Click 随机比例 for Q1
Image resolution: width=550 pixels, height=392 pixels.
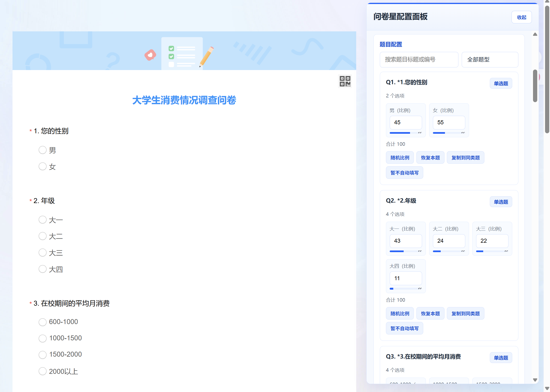(x=400, y=158)
